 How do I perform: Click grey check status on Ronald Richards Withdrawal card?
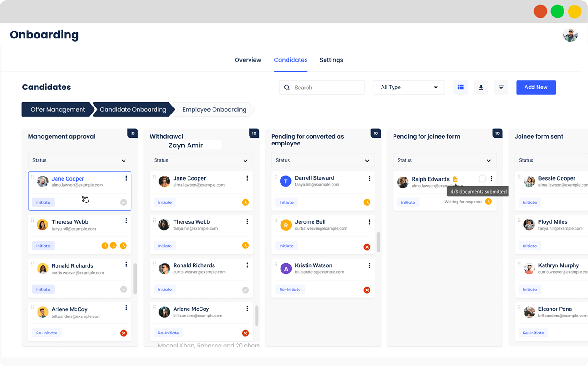pyautogui.click(x=245, y=290)
